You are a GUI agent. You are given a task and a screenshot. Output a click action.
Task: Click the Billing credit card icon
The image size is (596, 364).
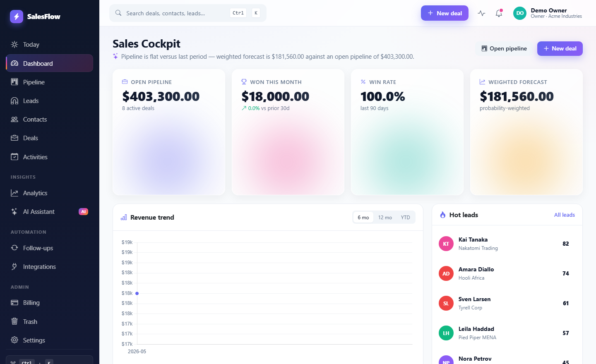pyautogui.click(x=14, y=302)
